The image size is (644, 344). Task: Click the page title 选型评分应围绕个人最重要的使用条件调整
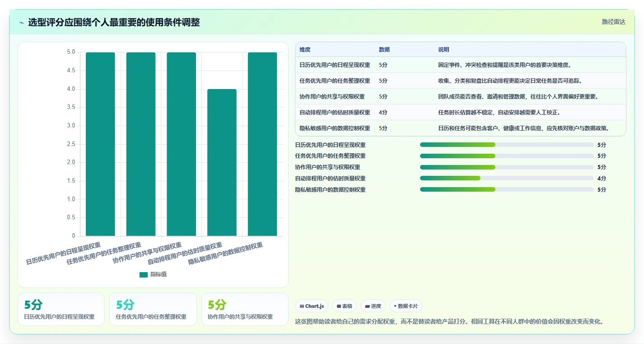(x=114, y=22)
